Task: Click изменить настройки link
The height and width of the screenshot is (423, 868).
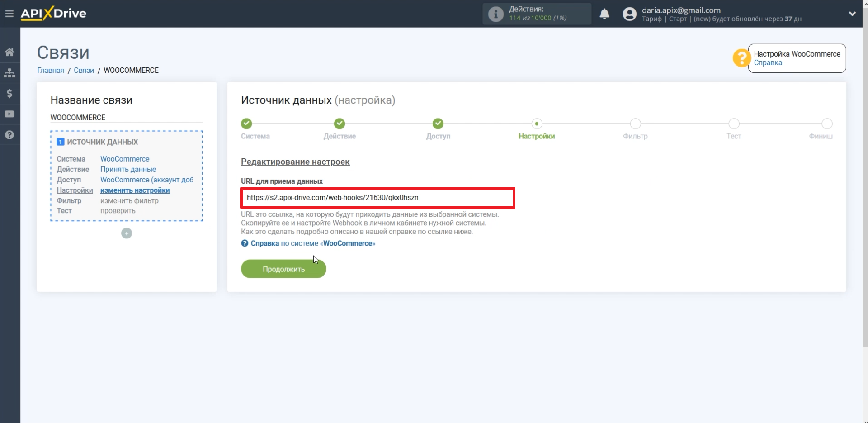Action: 135,190
